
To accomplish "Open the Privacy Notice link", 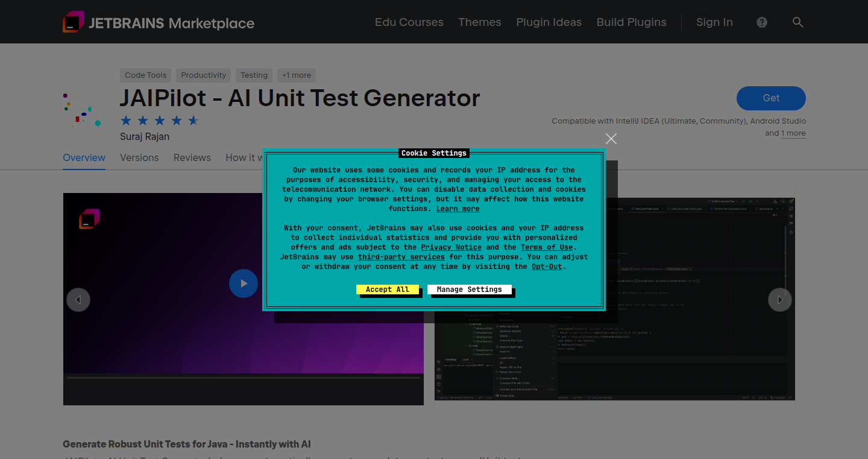I will [x=451, y=247].
